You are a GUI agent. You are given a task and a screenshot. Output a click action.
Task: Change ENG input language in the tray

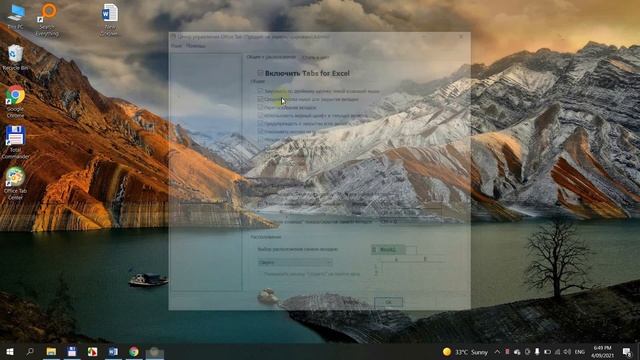pos(580,352)
